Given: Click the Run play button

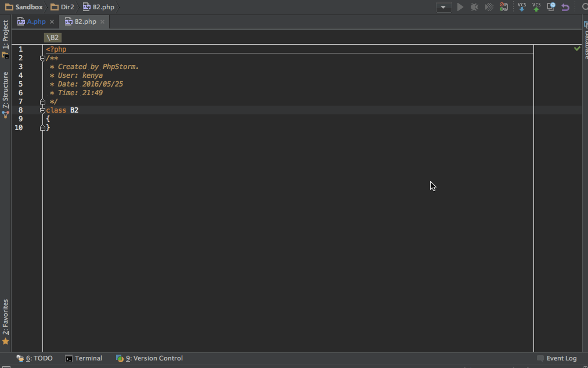Looking at the screenshot, I should click(460, 7).
